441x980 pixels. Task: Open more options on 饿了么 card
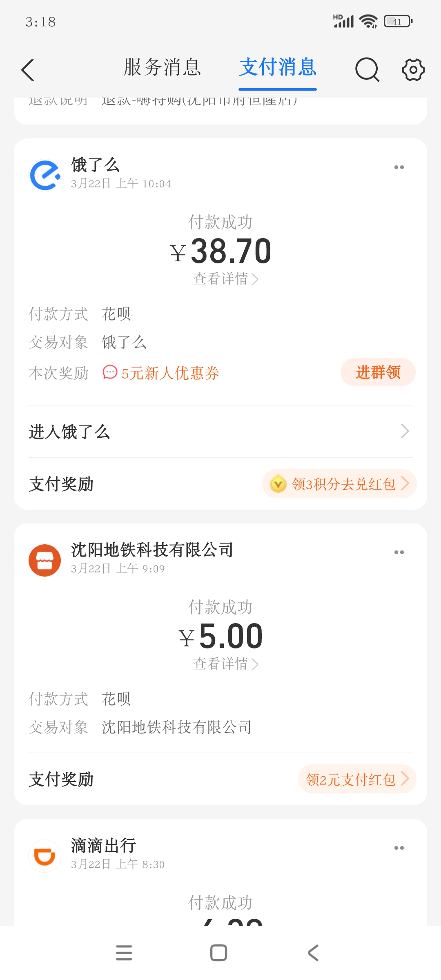tap(399, 167)
